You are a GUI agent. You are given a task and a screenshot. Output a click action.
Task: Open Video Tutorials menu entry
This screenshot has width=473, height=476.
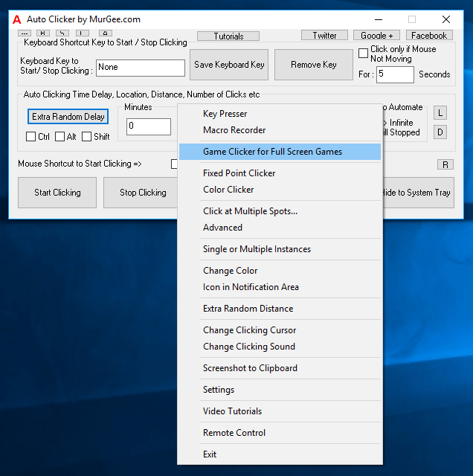pos(280,411)
